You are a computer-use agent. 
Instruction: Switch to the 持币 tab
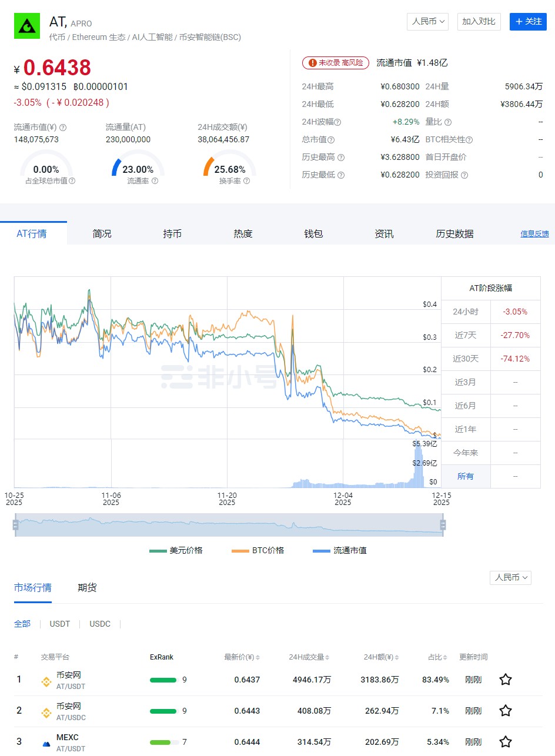172,234
